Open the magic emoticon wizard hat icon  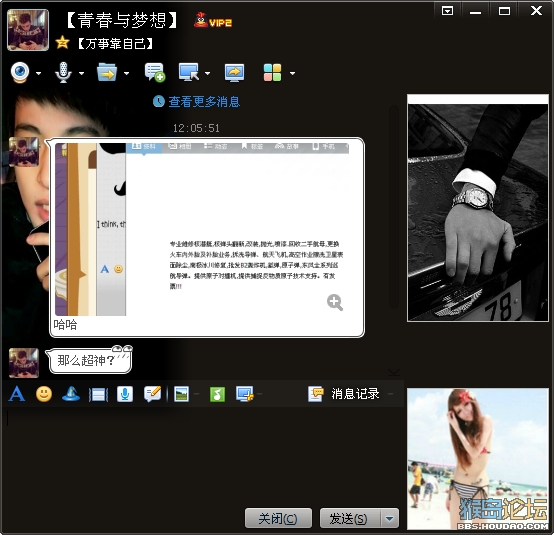point(71,394)
